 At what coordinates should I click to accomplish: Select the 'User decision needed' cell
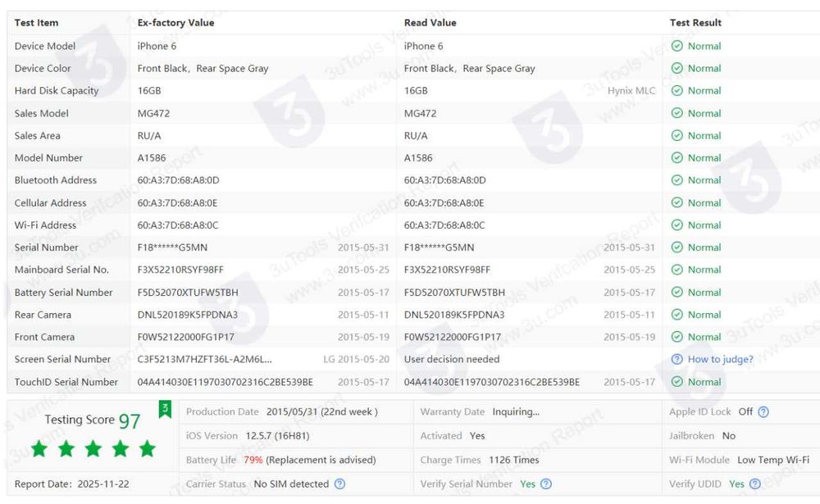click(452, 359)
